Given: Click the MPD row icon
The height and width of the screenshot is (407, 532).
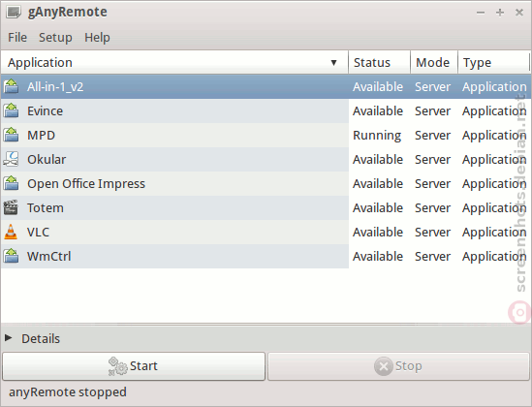Looking at the screenshot, I should [x=12, y=135].
